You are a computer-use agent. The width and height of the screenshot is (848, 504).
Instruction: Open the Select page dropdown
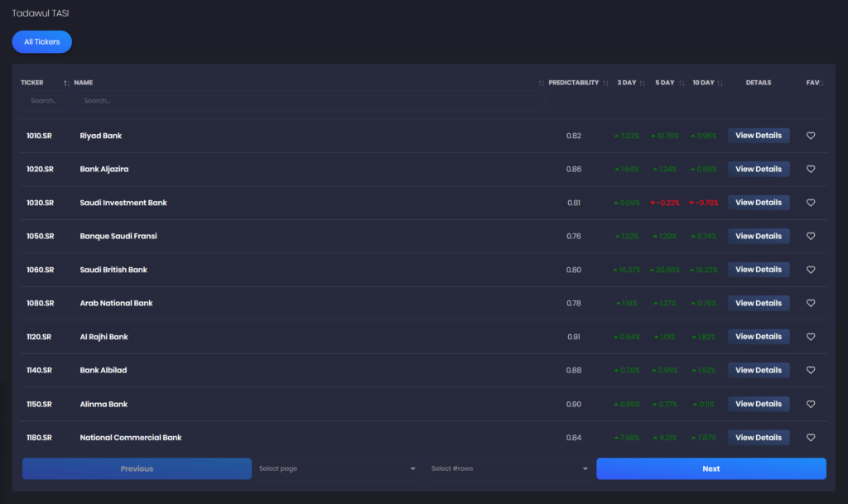tap(337, 468)
